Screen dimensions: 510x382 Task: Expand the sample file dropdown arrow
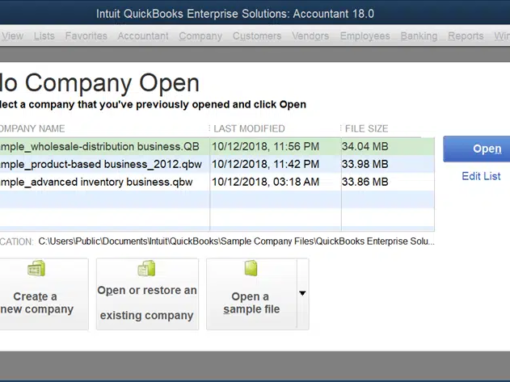[x=302, y=294]
